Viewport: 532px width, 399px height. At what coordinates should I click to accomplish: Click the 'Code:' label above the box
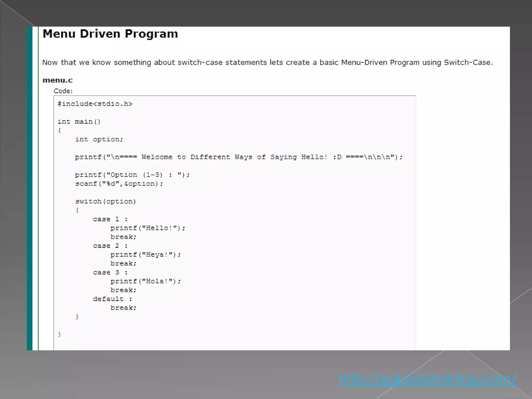[x=63, y=91]
